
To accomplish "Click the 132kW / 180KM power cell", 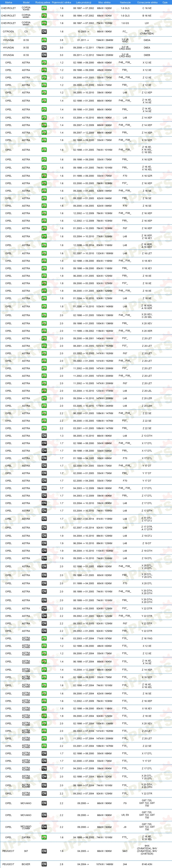I will click(104, 253).
